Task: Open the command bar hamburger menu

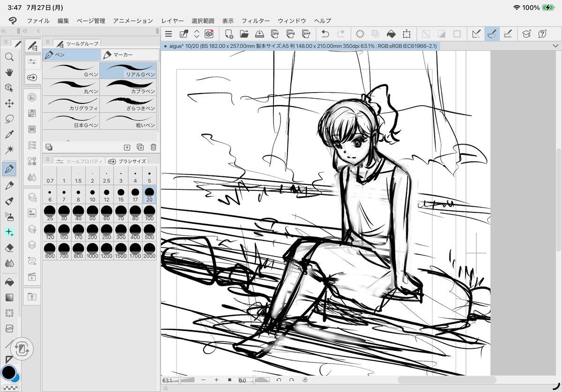Action: (169, 34)
